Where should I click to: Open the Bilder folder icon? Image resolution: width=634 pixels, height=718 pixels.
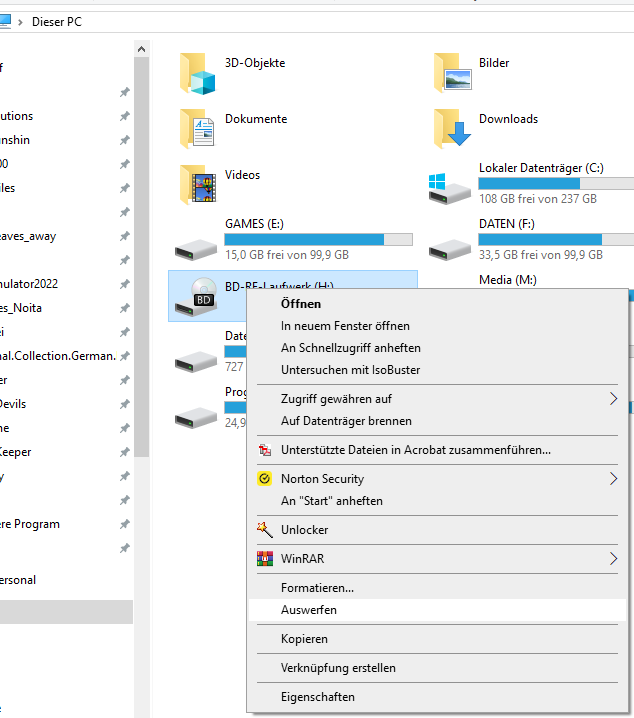(x=452, y=73)
